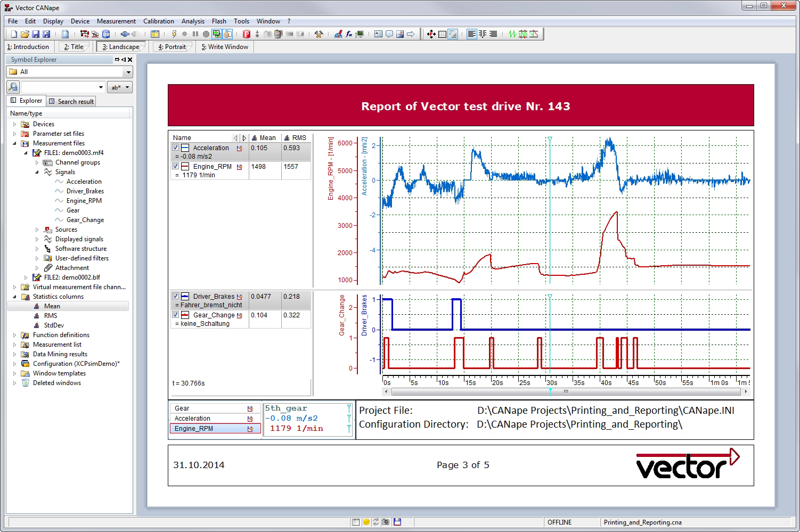Click the open folder toolbar icon

pos(25,34)
